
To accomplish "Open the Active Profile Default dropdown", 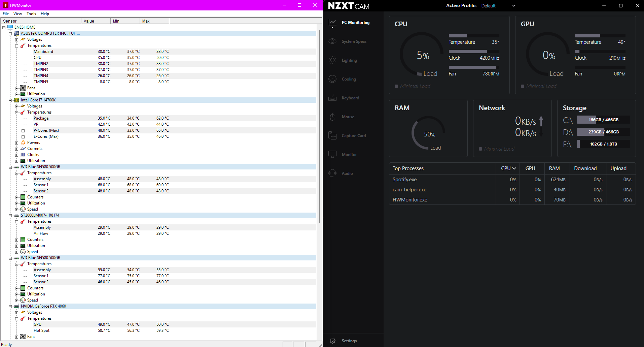I will [498, 6].
